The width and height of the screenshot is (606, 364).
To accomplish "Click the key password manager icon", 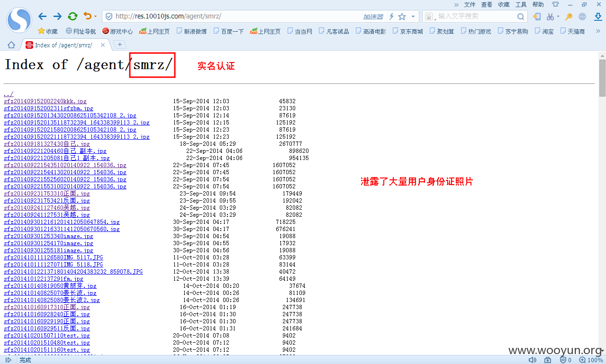I will click(569, 17).
